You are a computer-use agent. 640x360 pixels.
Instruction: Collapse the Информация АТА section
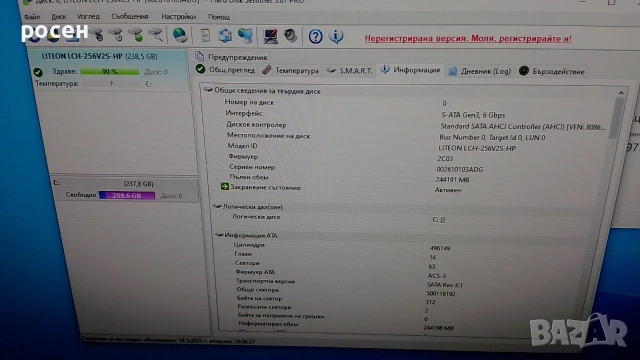(219, 235)
